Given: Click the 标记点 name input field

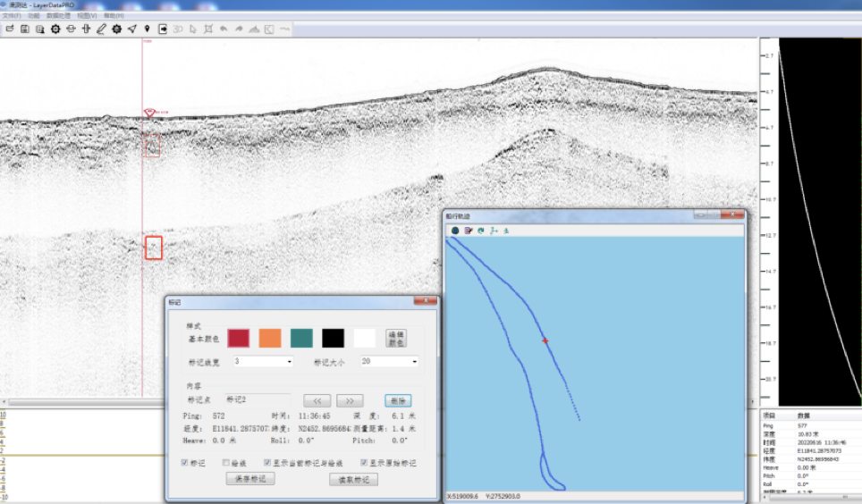Looking at the screenshot, I should click(x=258, y=399).
